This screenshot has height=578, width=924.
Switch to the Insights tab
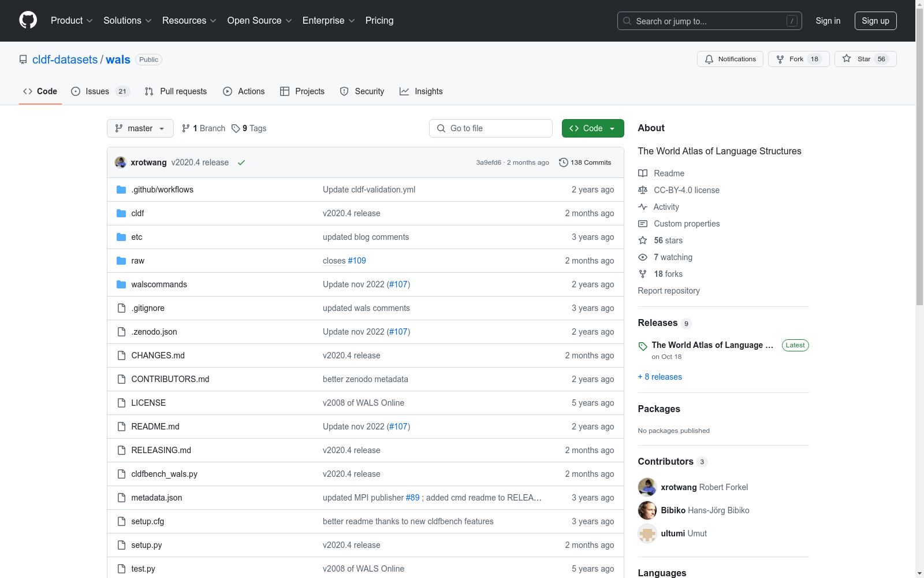pos(421,91)
